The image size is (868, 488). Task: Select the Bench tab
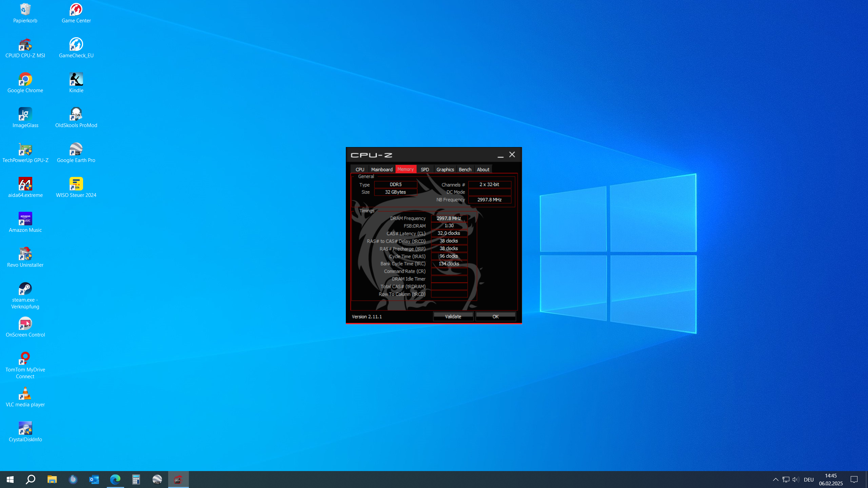point(465,169)
